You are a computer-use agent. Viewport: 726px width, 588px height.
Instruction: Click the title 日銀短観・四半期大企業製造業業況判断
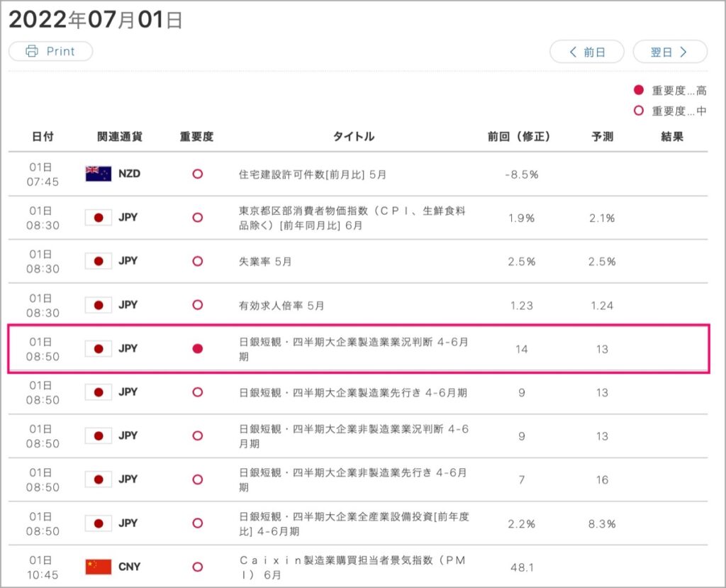[x=354, y=350]
